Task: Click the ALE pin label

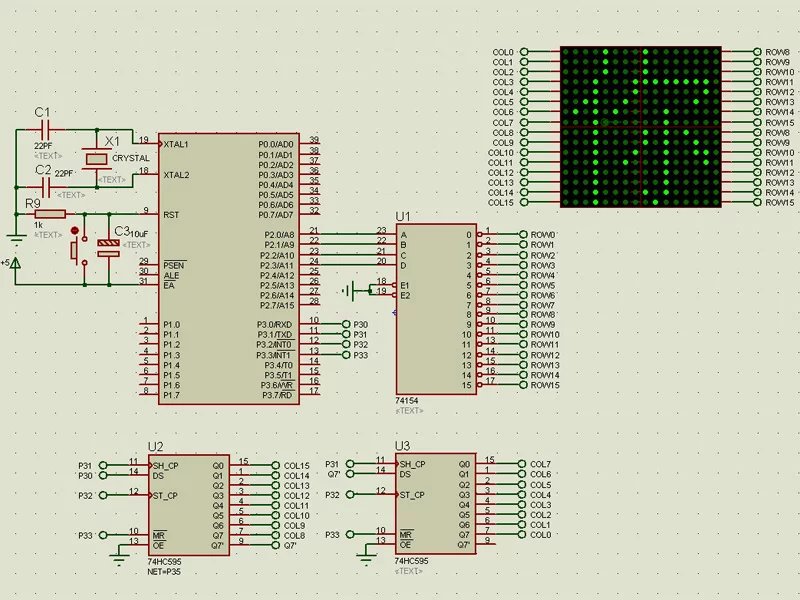Action: click(x=171, y=276)
